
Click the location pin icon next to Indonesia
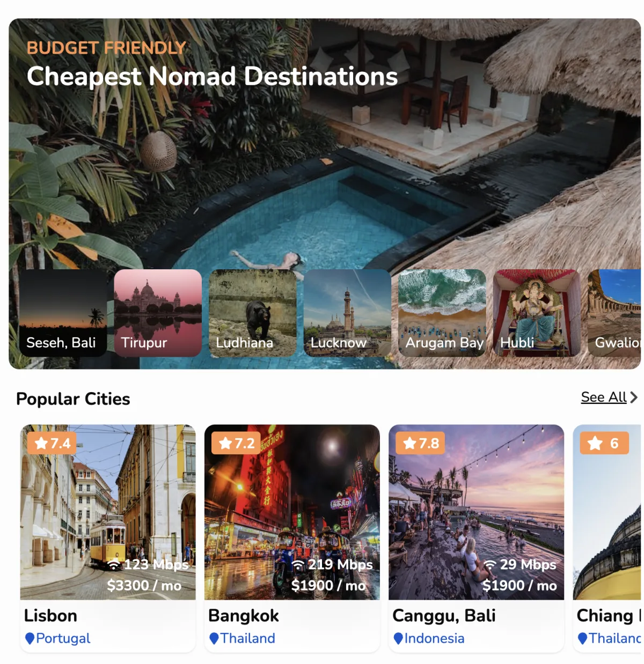click(x=398, y=638)
